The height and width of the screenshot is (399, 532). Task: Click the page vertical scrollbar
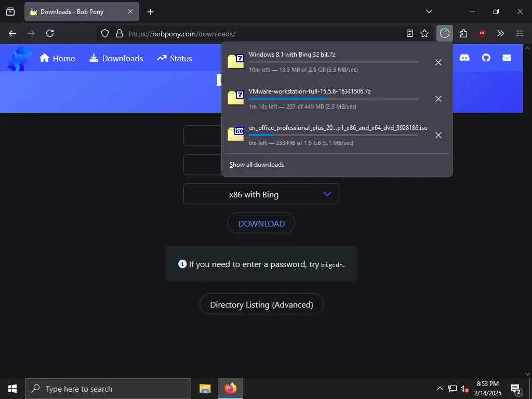(528, 210)
